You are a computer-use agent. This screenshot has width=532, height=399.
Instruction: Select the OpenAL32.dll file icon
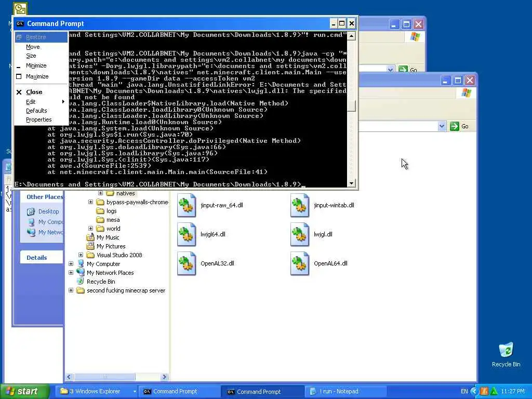coord(187,263)
